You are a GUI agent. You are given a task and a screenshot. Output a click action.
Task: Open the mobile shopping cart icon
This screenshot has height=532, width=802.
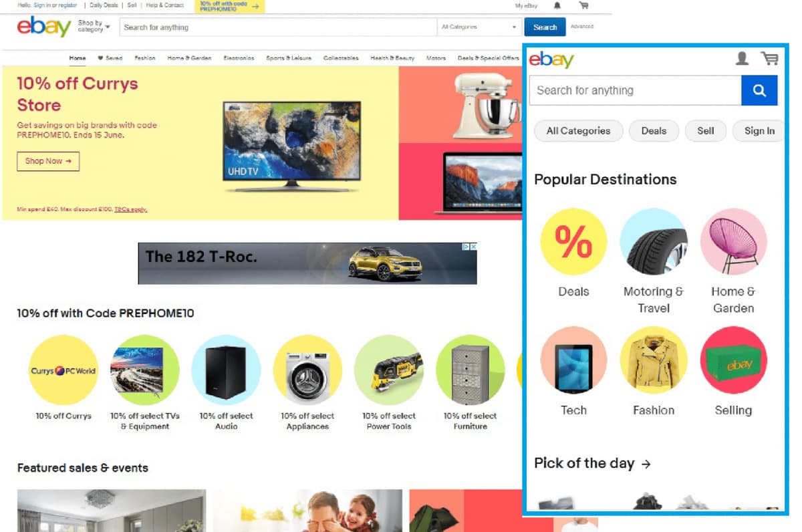pyautogui.click(x=769, y=59)
